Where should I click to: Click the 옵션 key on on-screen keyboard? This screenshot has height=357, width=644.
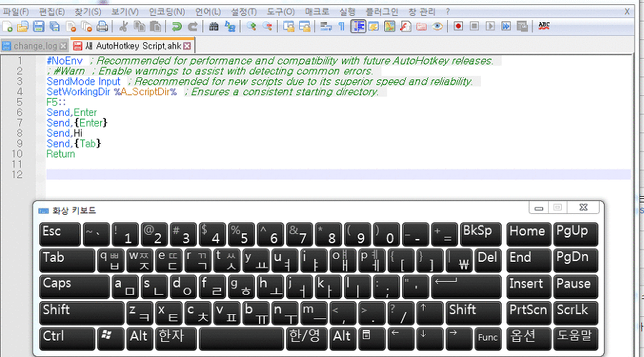click(x=529, y=339)
